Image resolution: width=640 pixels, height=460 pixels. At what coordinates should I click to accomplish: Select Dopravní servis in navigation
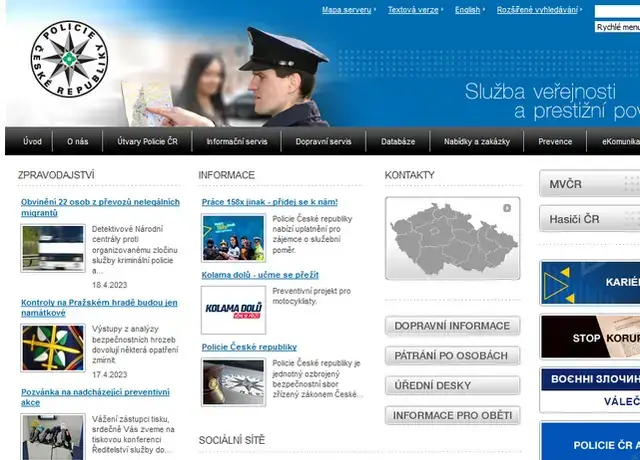323,141
